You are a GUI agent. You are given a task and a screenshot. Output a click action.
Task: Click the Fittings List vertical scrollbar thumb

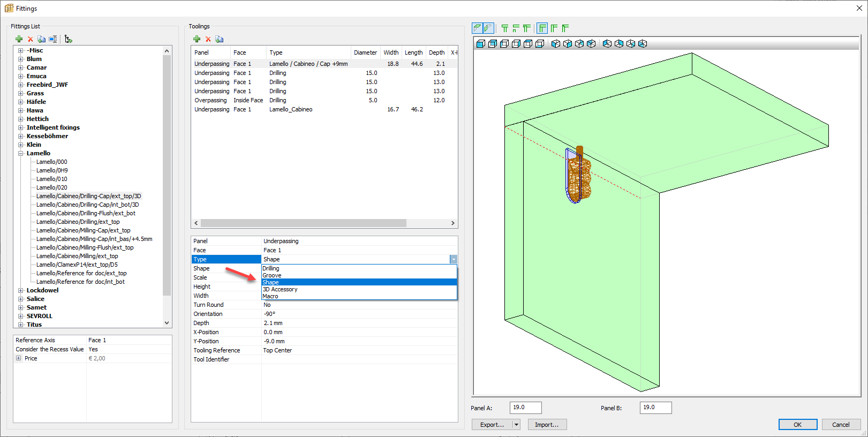[167, 176]
